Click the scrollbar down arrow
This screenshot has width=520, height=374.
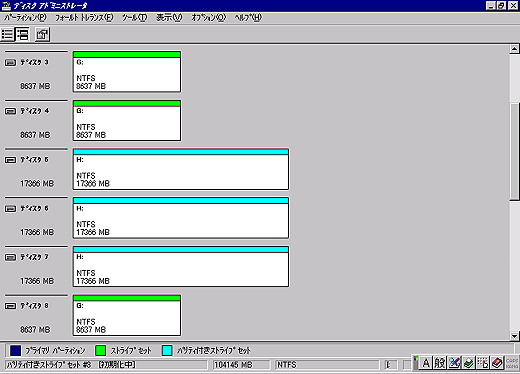514,336
